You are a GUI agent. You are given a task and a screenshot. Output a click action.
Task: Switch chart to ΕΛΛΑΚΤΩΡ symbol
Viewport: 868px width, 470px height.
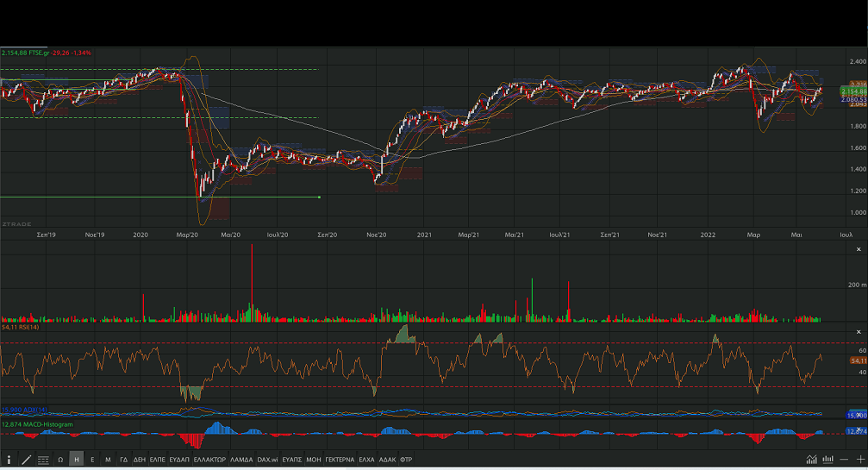209,461
